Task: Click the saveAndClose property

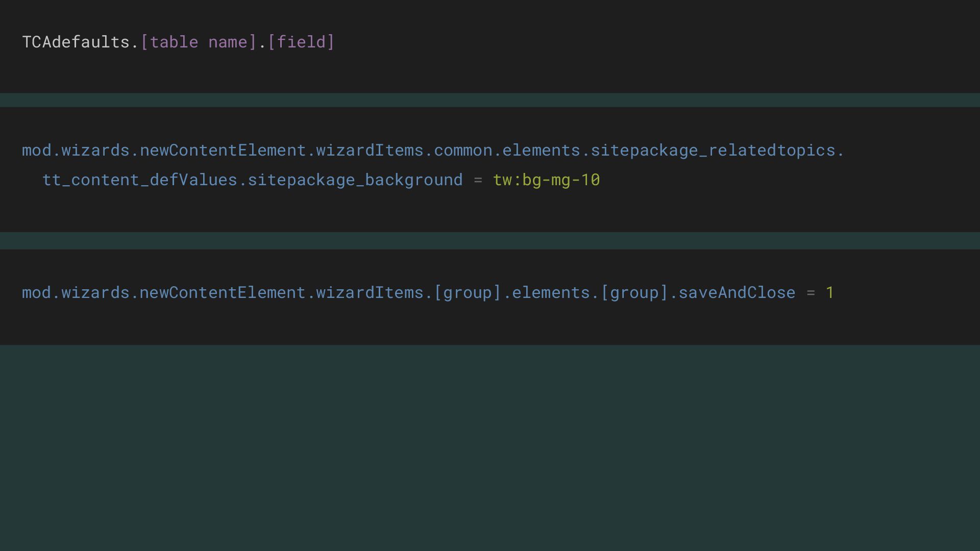Action: click(x=737, y=292)
